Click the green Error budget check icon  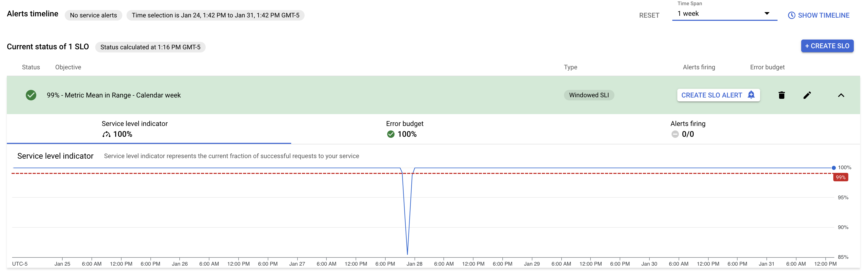pos(391,134)
